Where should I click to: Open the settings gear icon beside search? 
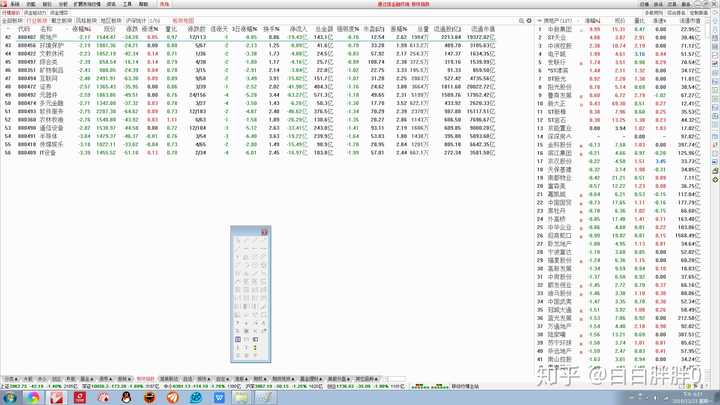529,21
